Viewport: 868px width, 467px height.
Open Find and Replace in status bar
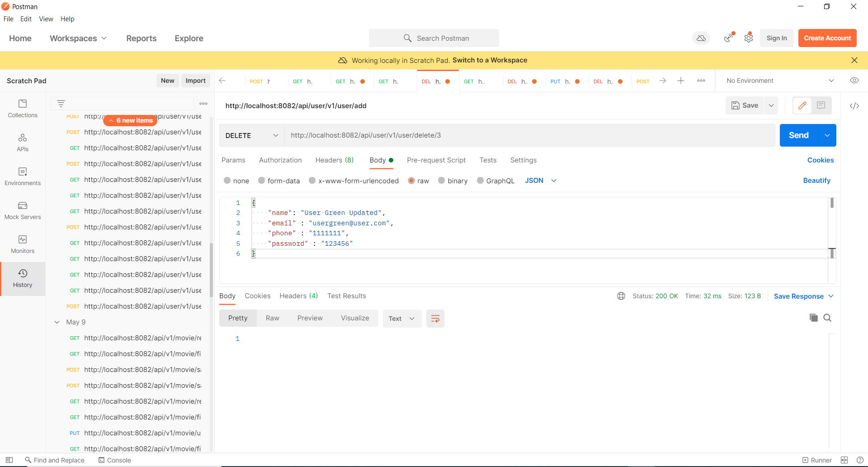pos(55,460)
